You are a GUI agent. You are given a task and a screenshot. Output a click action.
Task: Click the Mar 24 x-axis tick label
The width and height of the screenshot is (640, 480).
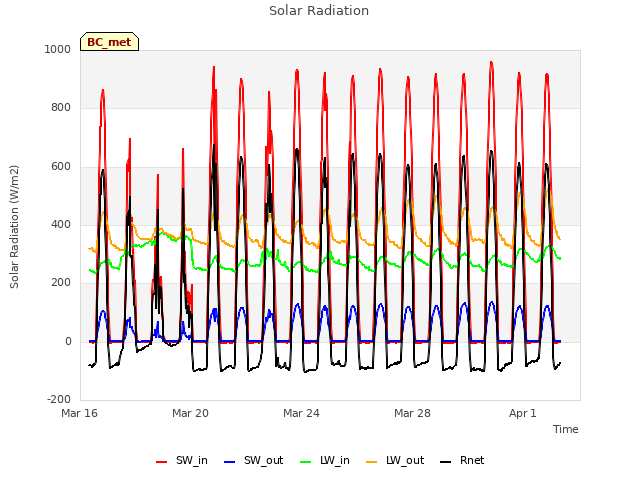301,413
